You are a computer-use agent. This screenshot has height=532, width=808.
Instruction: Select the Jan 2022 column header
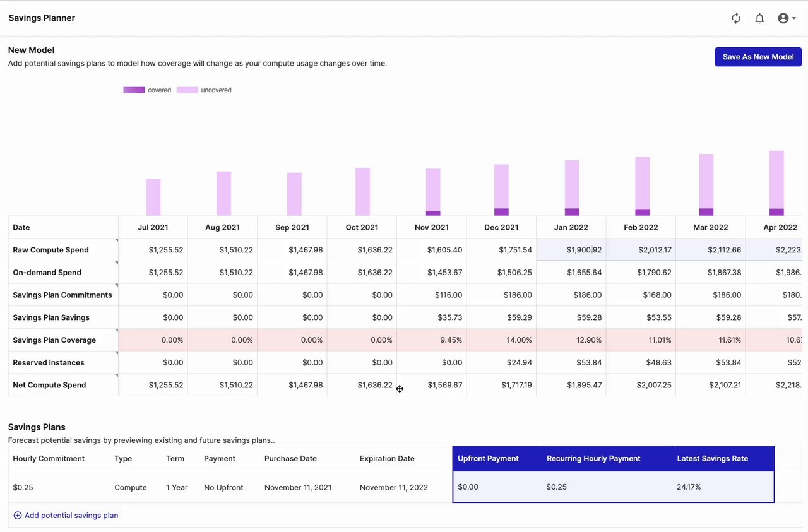[571, 227]
